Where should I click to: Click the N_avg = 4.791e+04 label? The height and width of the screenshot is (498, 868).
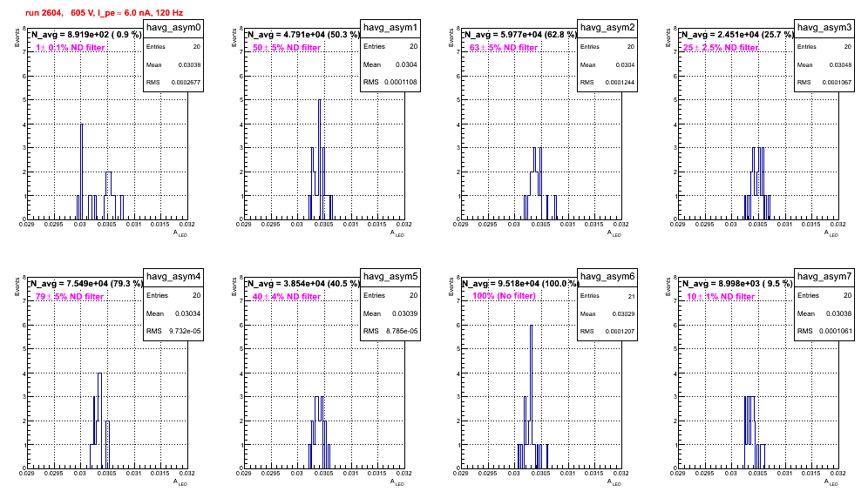(302, 34)
